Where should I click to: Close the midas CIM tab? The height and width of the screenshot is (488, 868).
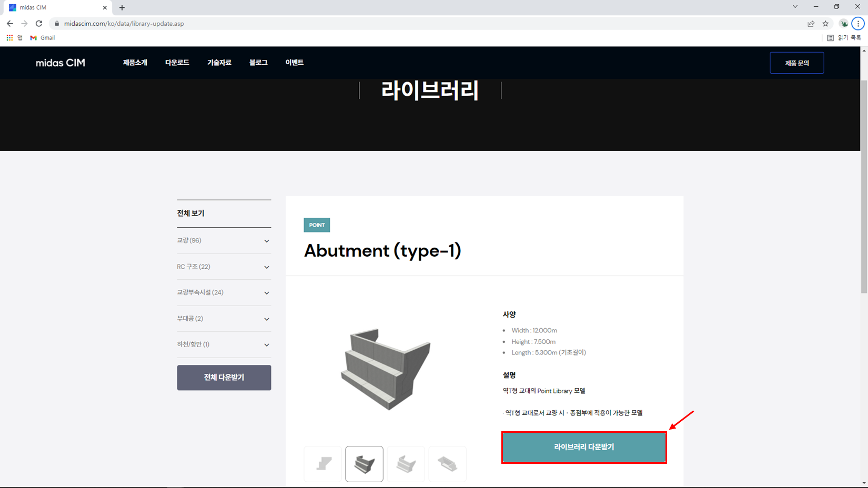(105, 7)
